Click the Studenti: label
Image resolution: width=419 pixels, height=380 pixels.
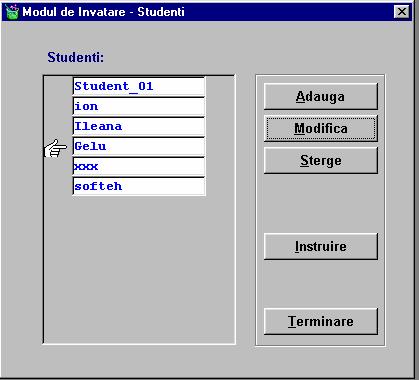[x=76, y=57]
